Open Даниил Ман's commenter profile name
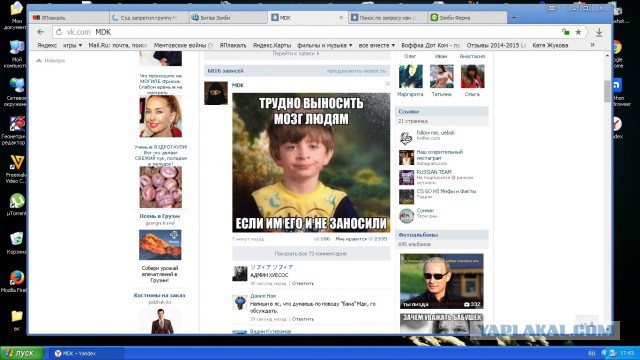This screenshot has height=360, width=640. point(263,296)
